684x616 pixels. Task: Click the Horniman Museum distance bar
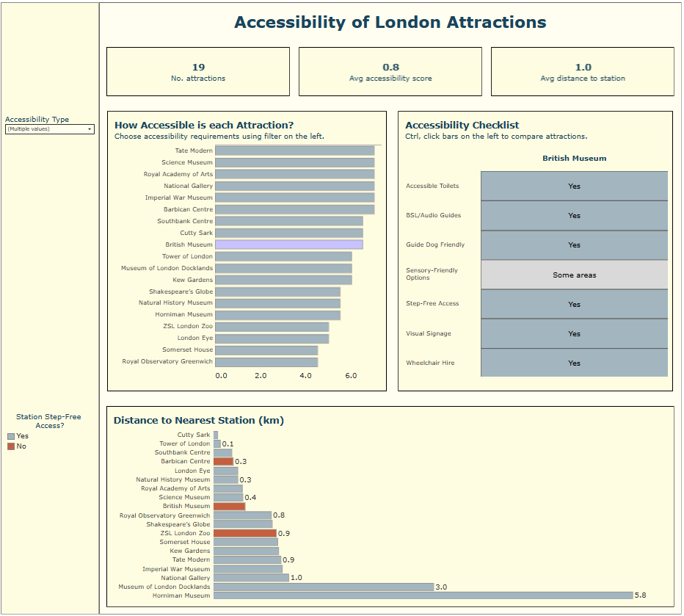coord(423,595)
